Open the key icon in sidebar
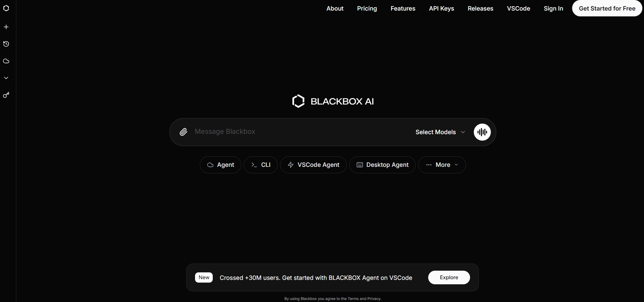The image size is (644, 302). (6, 95)
